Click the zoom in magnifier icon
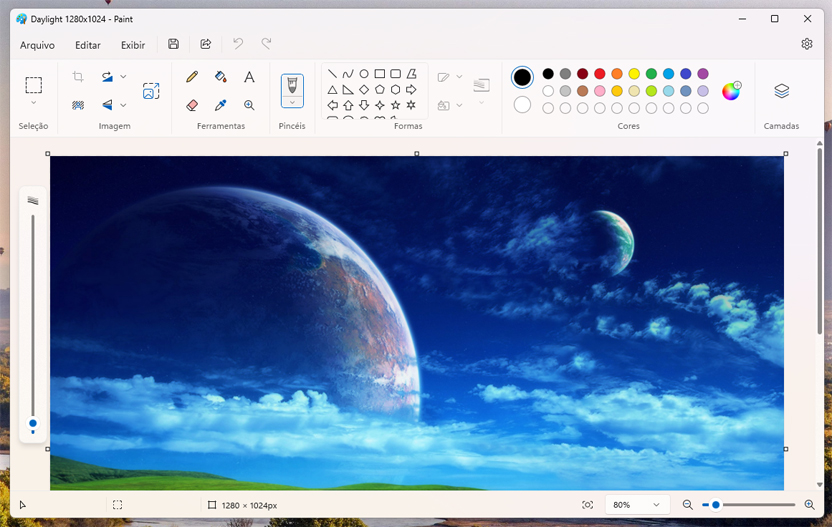832x527 pixels. click(x=809, y=505)
